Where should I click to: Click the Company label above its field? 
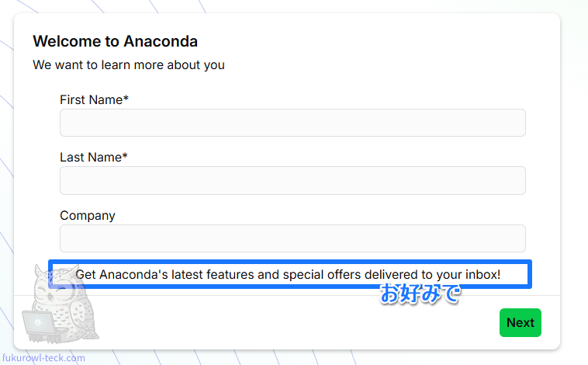(x=88, y=215)
